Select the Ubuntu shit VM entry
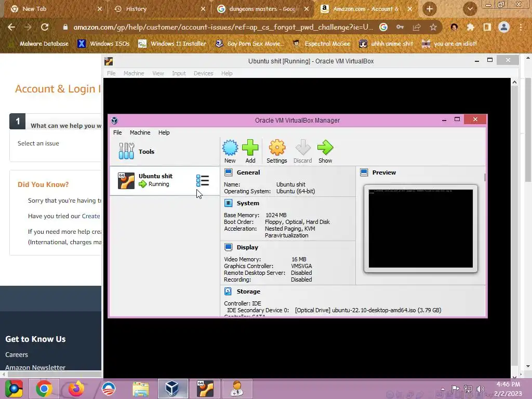The width and height of the screenshot is (532, 399). point(165,180)
